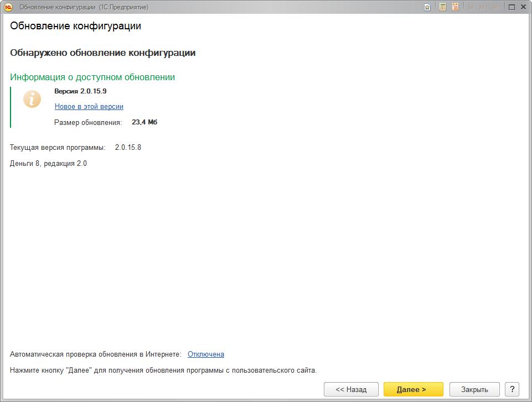Click the M memory button in title bar
The height and width of the screenshot is (402, 532).
pos(471,7)
